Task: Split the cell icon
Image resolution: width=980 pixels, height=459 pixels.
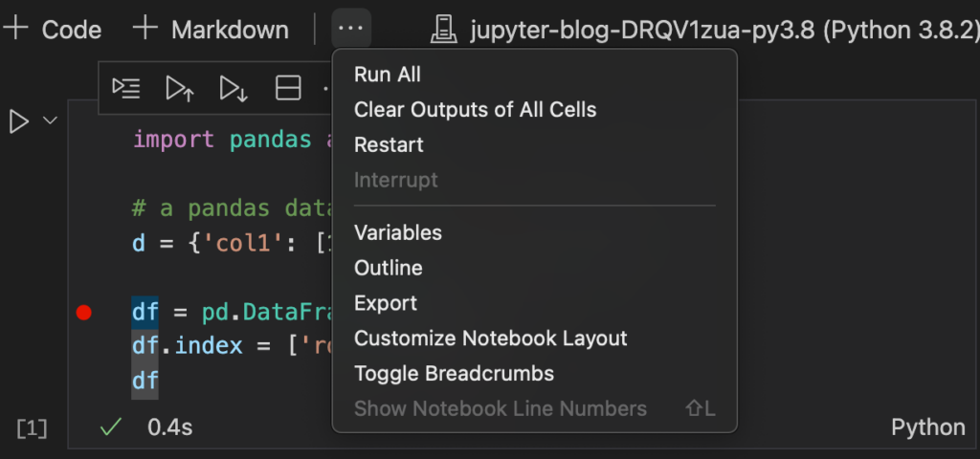Action: point(288,89)
